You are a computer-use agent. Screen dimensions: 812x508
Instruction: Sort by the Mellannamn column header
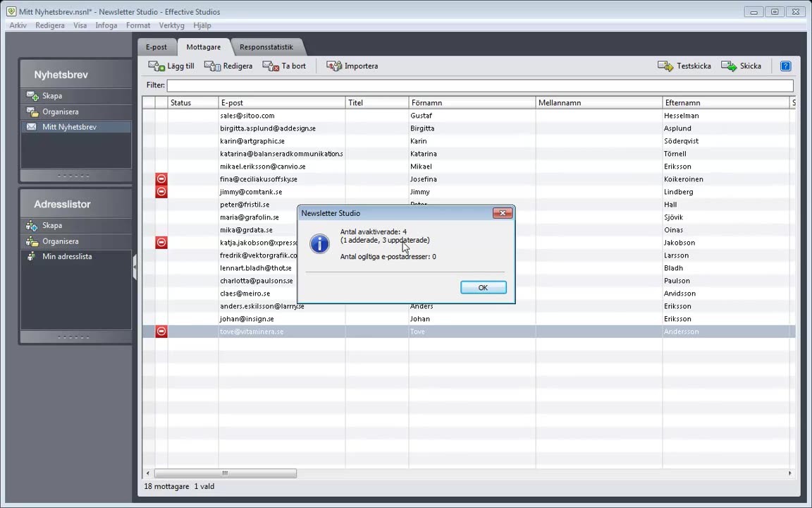click(x=598, y=102)
